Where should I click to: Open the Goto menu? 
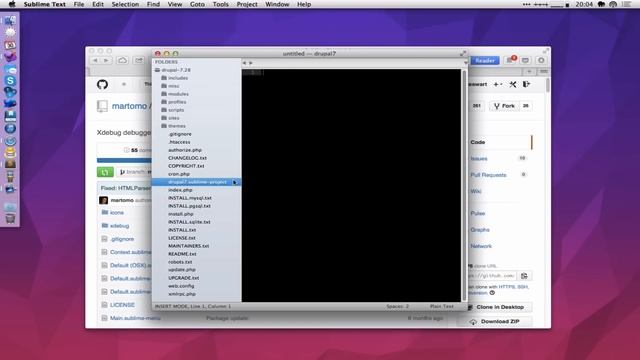coord(197,4)
